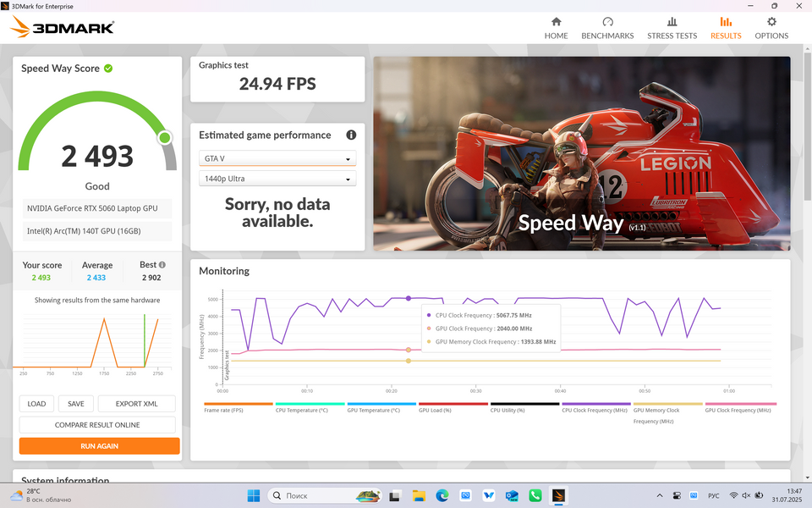The width and height of the screenshot is (812, 508).
Task: Toggle the CPU Temperature legend
Action: click(310, 407)
